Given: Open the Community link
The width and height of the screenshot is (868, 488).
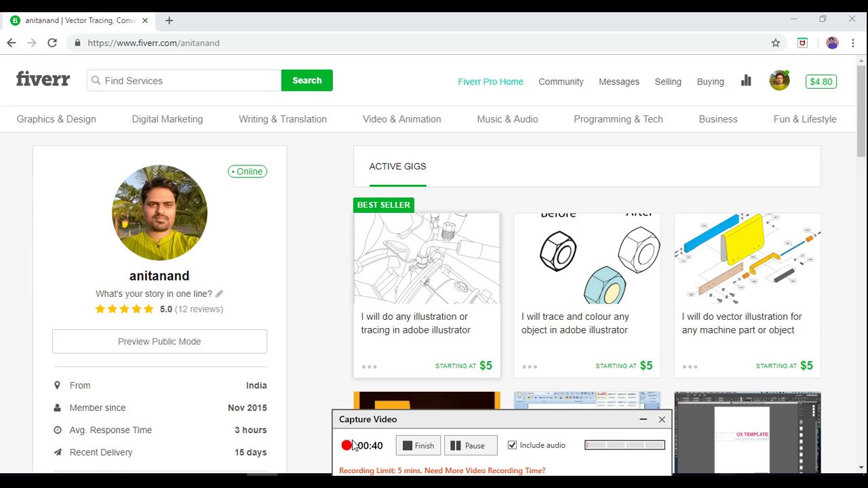Looking at the screenshot, I should (x=561, y=81).
